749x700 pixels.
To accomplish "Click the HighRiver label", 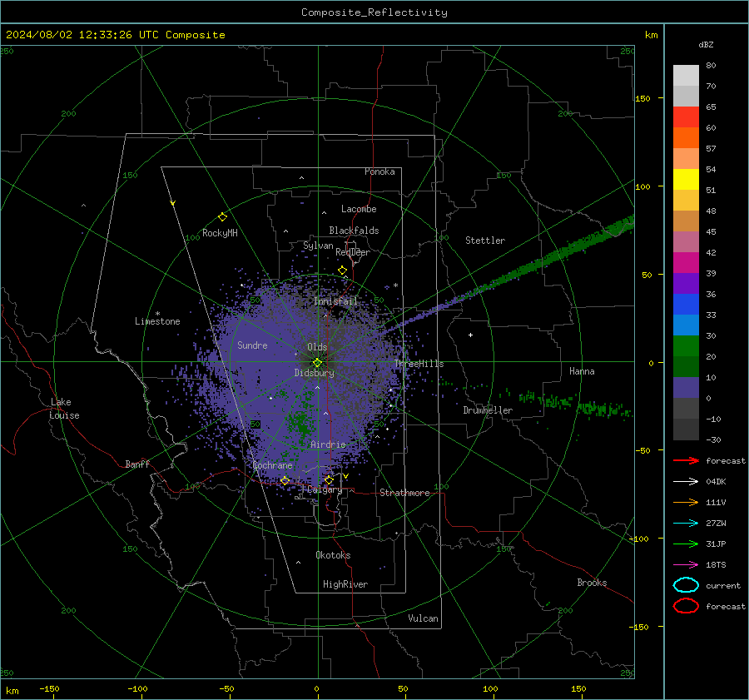I will [x=345, y=584].
